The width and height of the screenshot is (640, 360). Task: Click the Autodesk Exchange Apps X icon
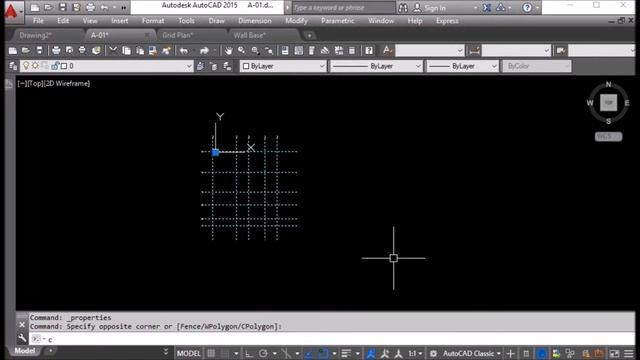(487, 7)
